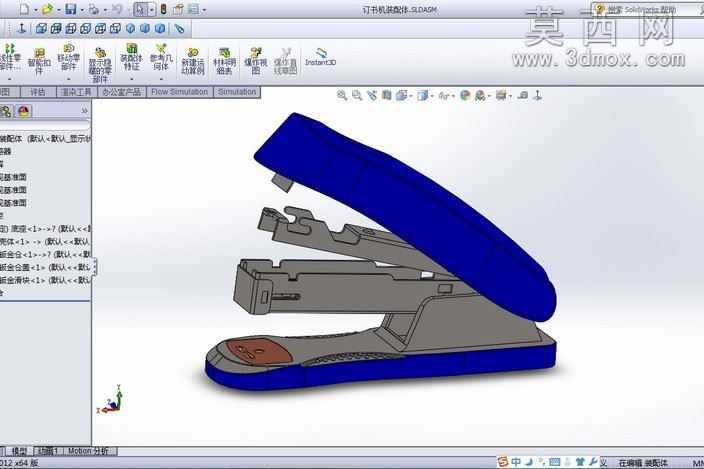
Task: Click Zoom to Area icon
Action: (x=357, y=95)
